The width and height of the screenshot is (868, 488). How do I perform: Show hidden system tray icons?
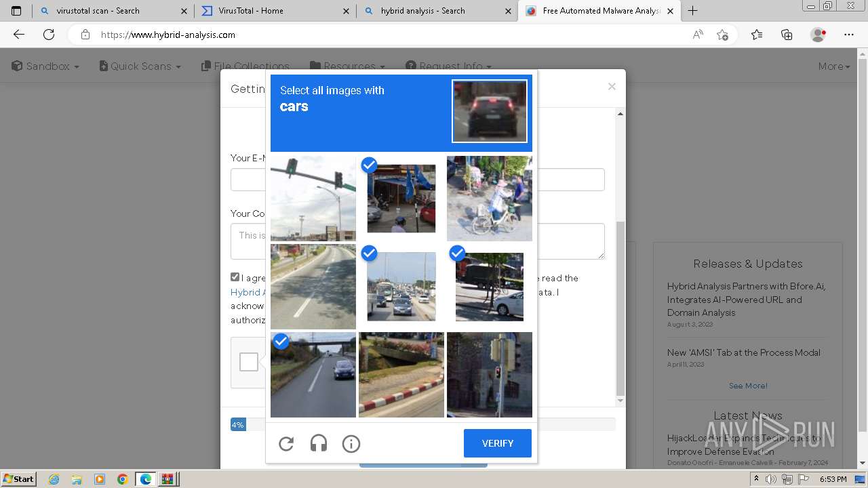757,479
